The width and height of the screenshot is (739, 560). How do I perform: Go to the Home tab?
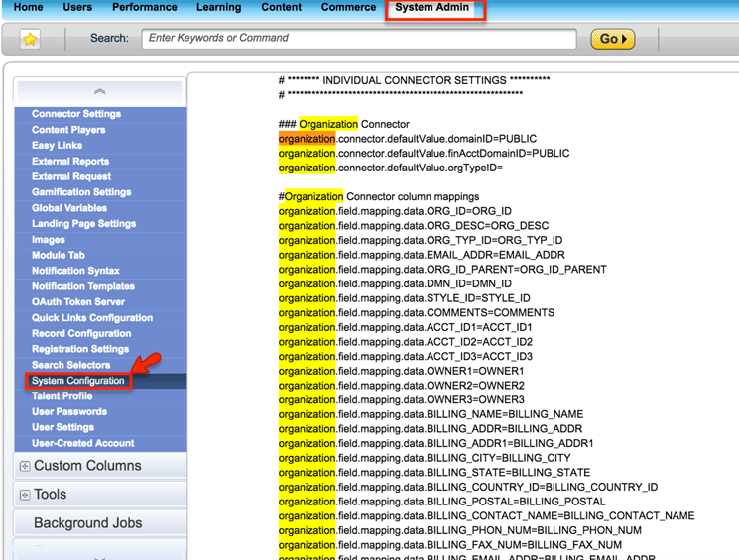tap(29, 8)
